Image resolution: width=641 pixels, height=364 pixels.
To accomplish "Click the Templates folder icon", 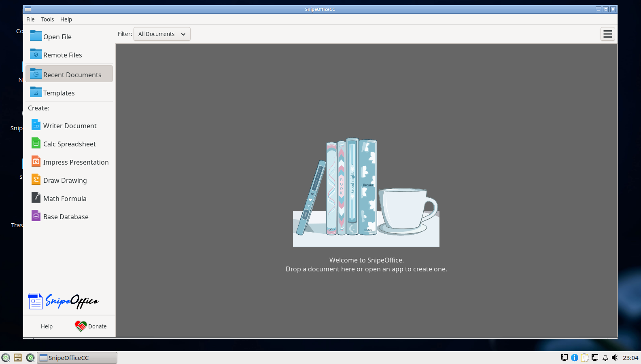I will click(36, 92).
